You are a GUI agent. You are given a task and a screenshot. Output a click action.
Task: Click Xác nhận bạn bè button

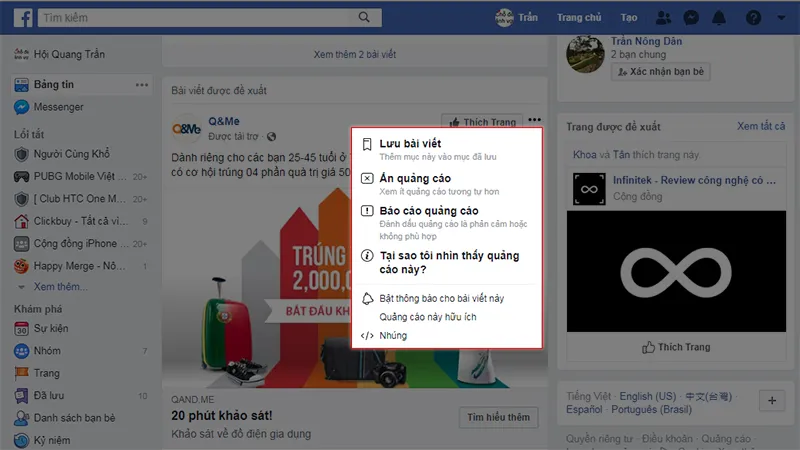(661, 72)
